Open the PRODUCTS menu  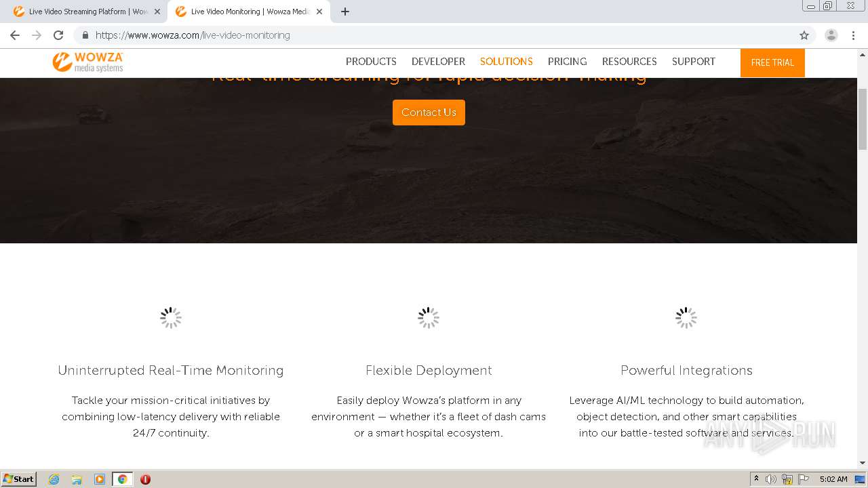click(371, 62)
